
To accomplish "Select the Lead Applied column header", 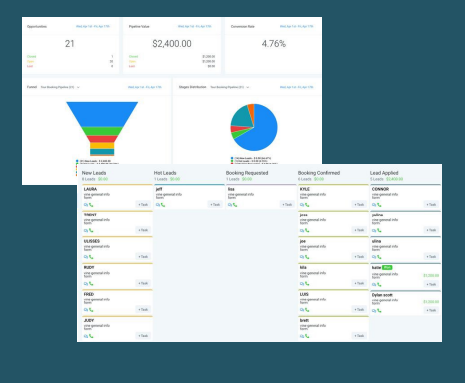I will coord(384,173).
